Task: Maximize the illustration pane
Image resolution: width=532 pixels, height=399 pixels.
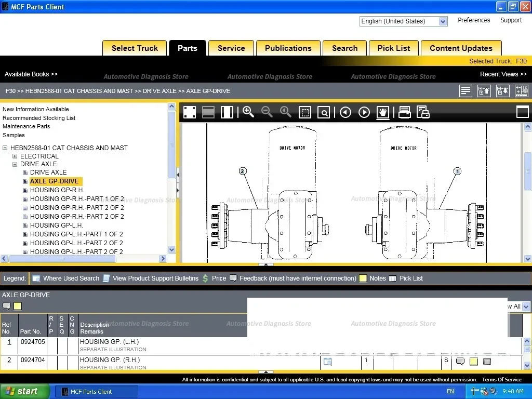Action: click(522, 112)
